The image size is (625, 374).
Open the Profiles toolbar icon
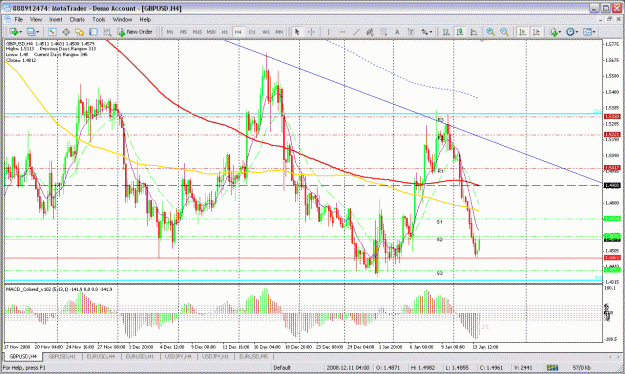[31, 32]
